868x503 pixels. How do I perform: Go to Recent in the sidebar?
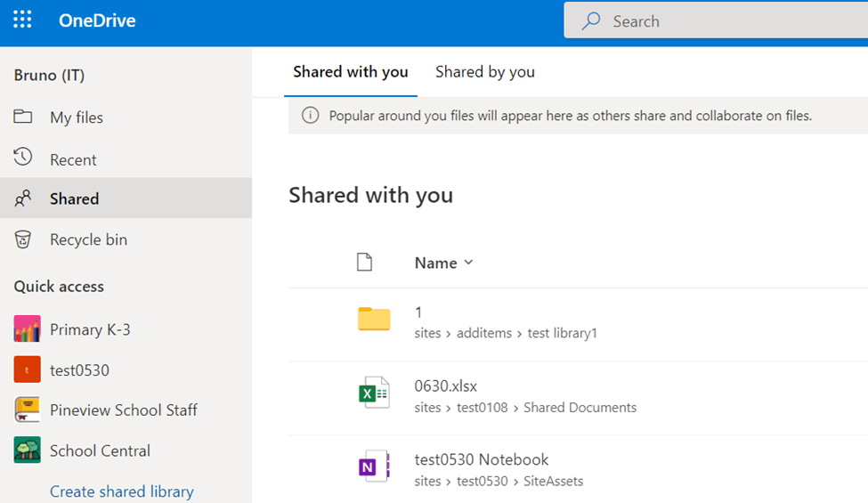point(73,160)
